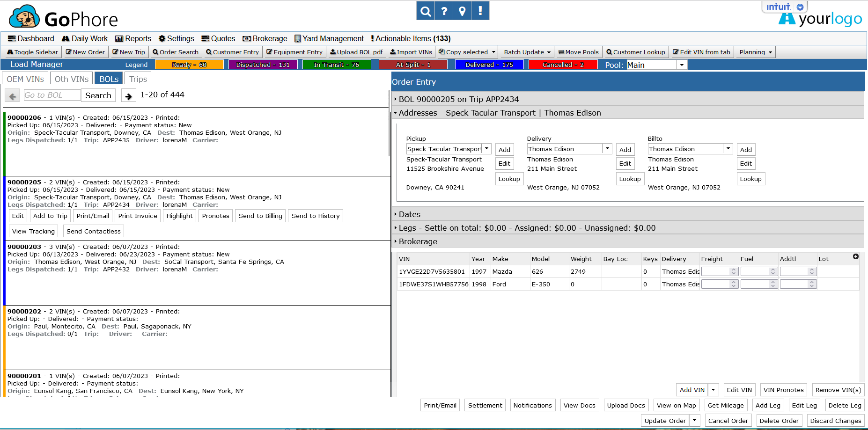This screenshot has height=430, width=868.
Task: Open the Copy selected dropdown
Action: pos(467,52)
